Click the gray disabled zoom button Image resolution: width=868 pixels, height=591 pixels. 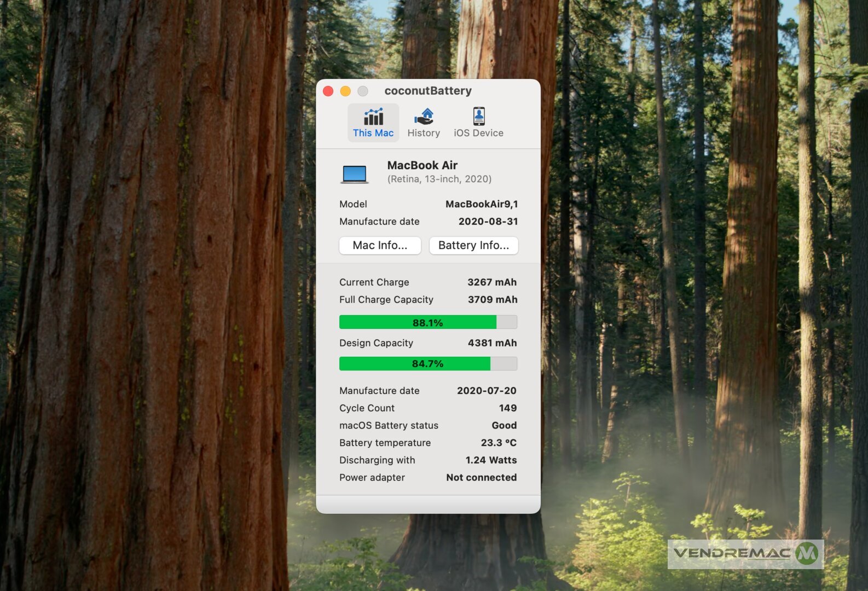363,91
